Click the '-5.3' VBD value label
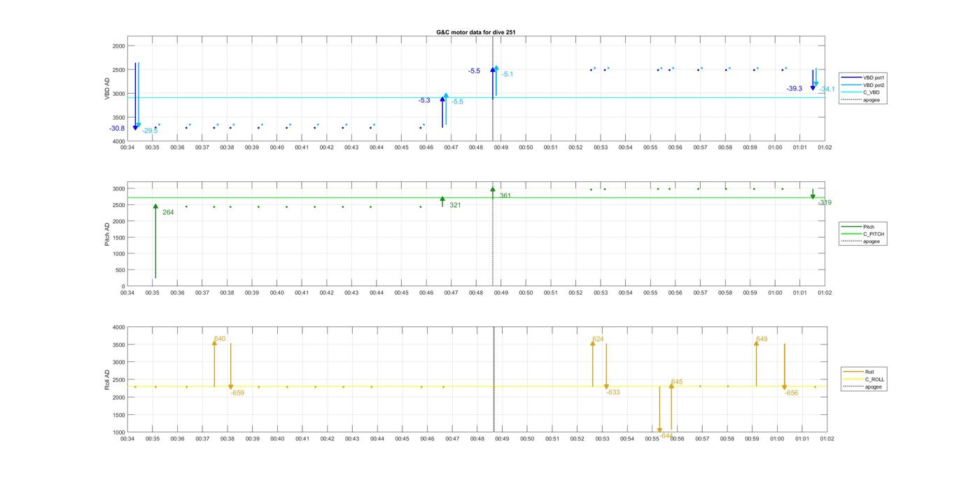 click(424, 101)
